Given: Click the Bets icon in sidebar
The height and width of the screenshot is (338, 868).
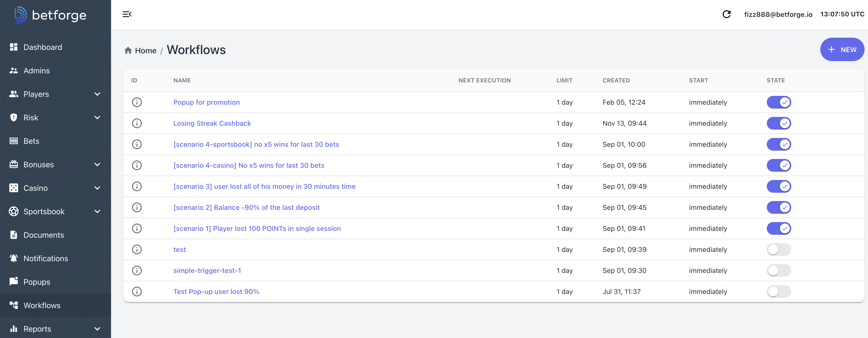Looking at the screenshot, I should 13,141.
